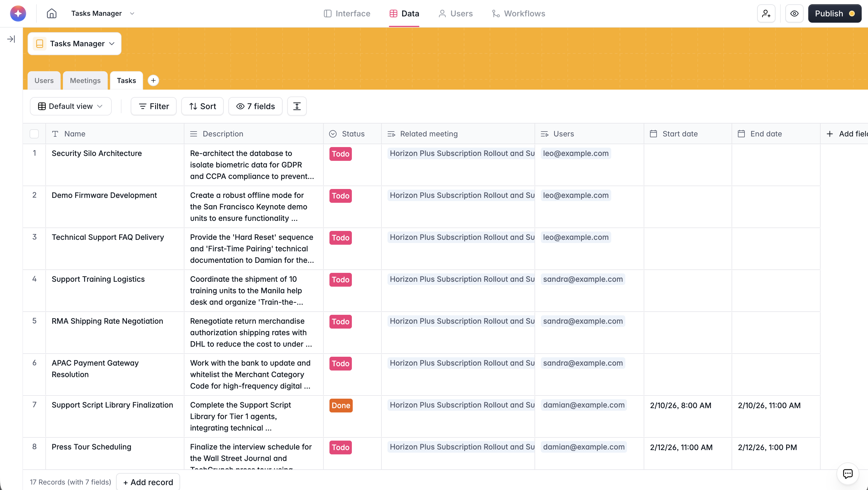Toggle hidden fields via the 7 fields control
The image size is (868, 490).
(255, 106)
